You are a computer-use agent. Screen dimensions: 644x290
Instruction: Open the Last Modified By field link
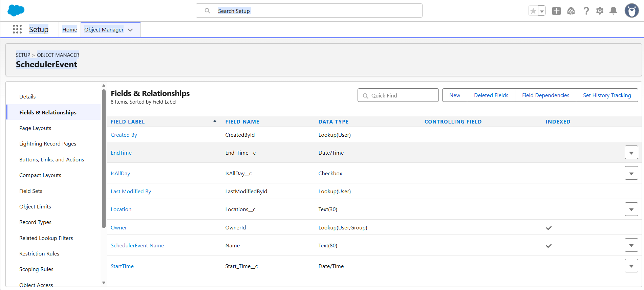[x=131, y=192]
